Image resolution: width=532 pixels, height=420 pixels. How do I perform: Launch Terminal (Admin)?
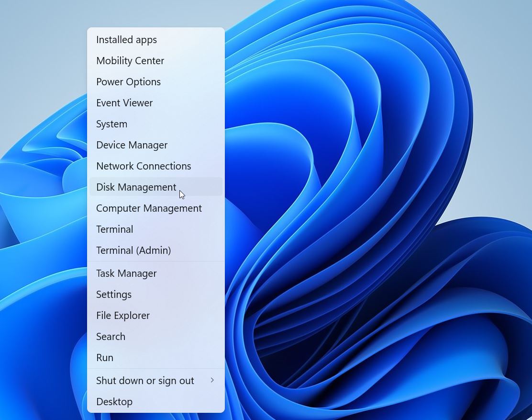[x=156, y=250]
